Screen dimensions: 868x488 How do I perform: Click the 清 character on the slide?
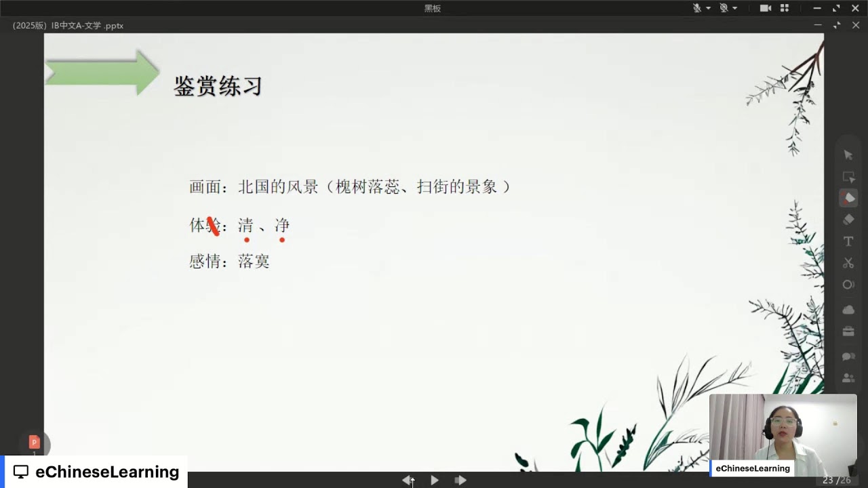click(245, 225)
